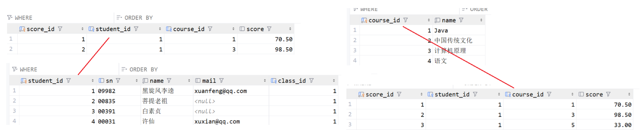Select score header in three-row score table
The image size is (644, 137).
604,95
